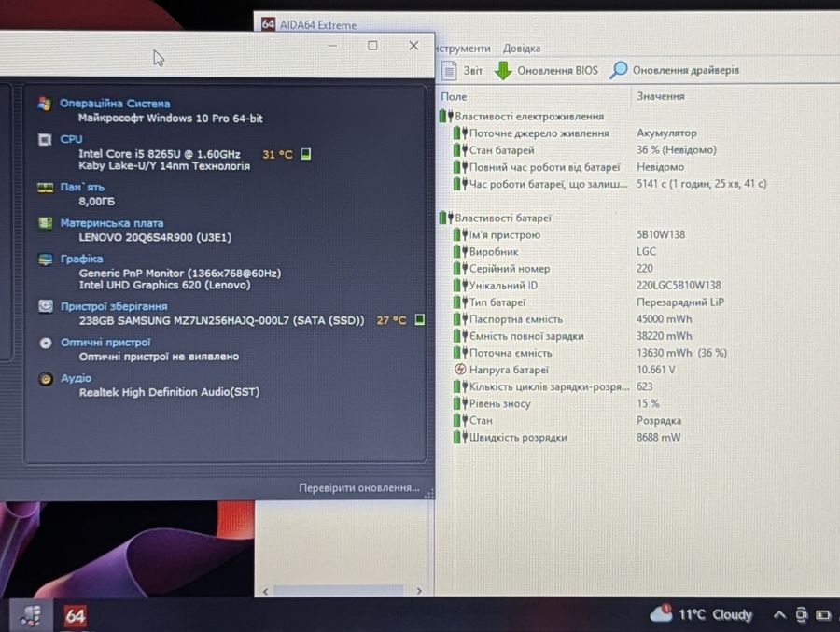This screenshot has width=840, height=632.
Task: Open the Графіка section link
Action: pos(81,259)
